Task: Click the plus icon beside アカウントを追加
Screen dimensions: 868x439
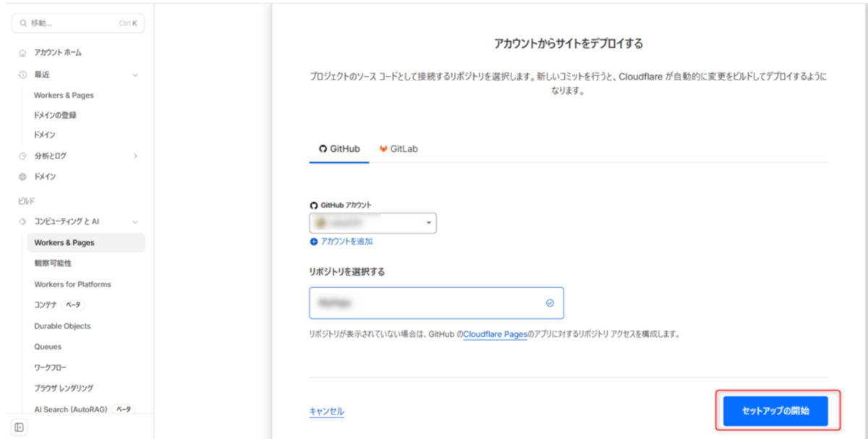Action: tap(314, 242)
